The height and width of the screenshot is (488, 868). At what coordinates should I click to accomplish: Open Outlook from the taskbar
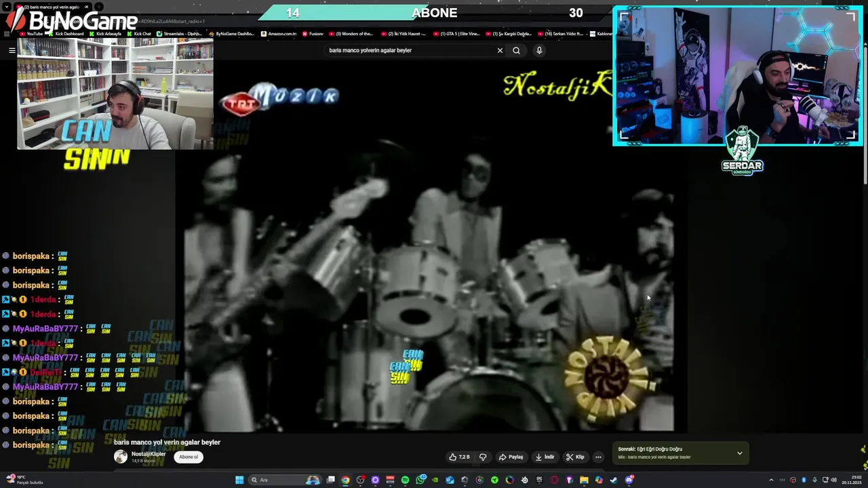(x=450, y=480)
